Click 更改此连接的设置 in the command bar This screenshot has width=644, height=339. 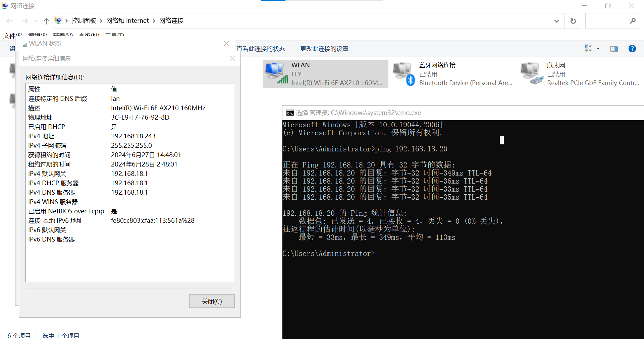point(324,49)
